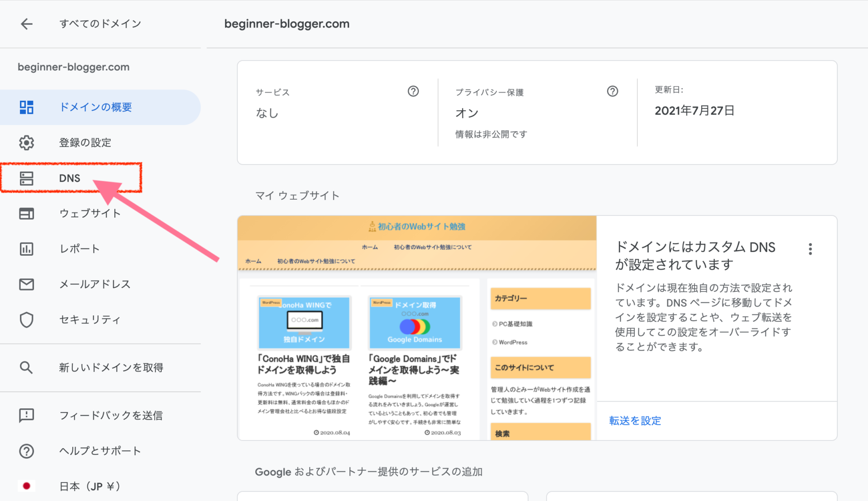
Task: Navigate to すべてのドメイン
Action: 100,24
